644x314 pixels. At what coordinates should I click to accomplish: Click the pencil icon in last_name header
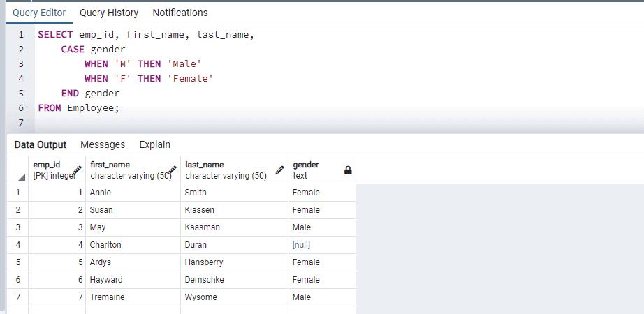(280, 170)
